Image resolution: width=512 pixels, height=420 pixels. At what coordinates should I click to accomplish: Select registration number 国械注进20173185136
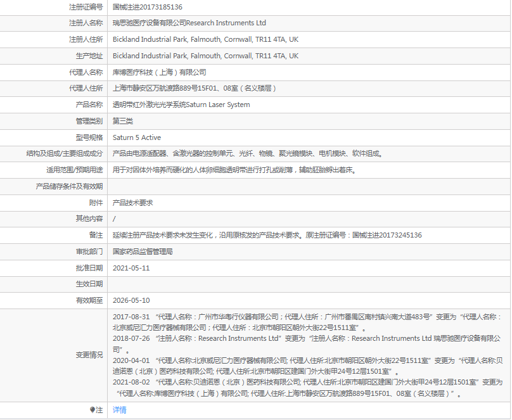point(148,7)
